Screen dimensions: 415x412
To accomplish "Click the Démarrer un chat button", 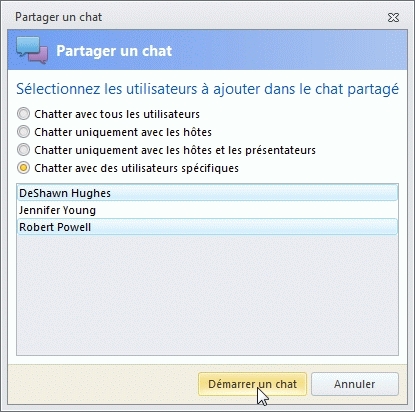I will click(x=252, y=384).
